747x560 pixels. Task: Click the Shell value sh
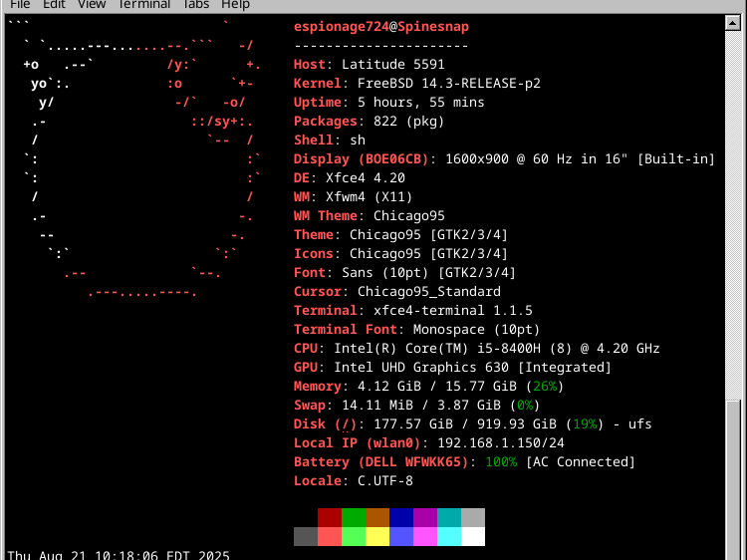tap(358, 140)
